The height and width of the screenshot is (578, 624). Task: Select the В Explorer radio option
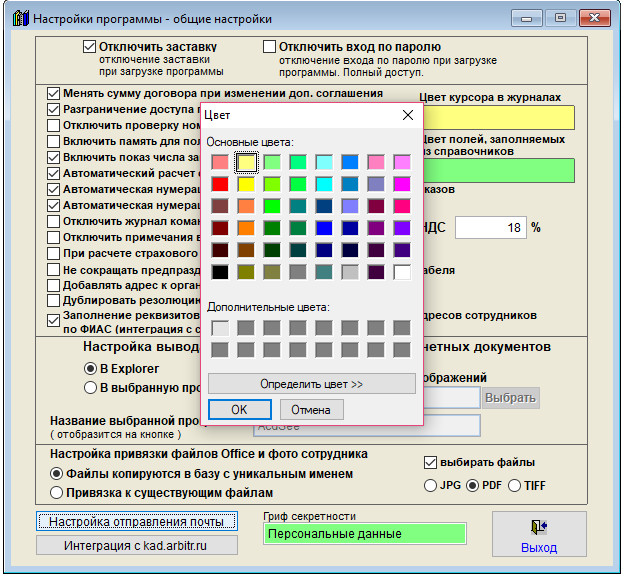point(90,369)
